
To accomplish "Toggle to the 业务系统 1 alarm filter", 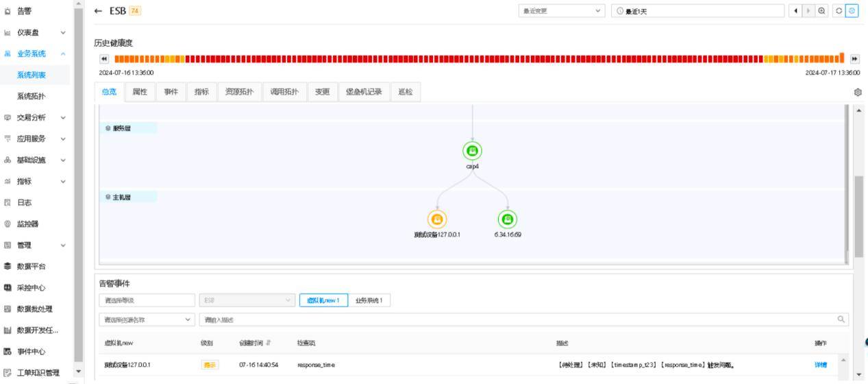I will (370, 300).
